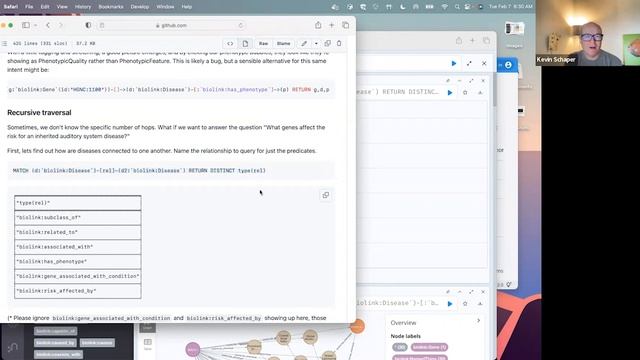The image size is (640, 360).
Task: Rerun the biolink:Disease graph query
Action: tap(450, 303)
